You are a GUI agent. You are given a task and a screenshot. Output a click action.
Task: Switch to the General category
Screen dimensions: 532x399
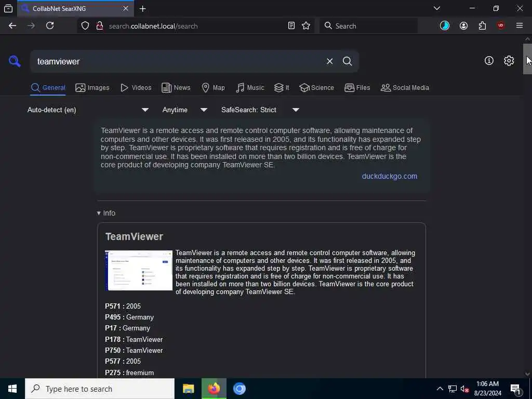pyautogui.click(x=48, y=87)
